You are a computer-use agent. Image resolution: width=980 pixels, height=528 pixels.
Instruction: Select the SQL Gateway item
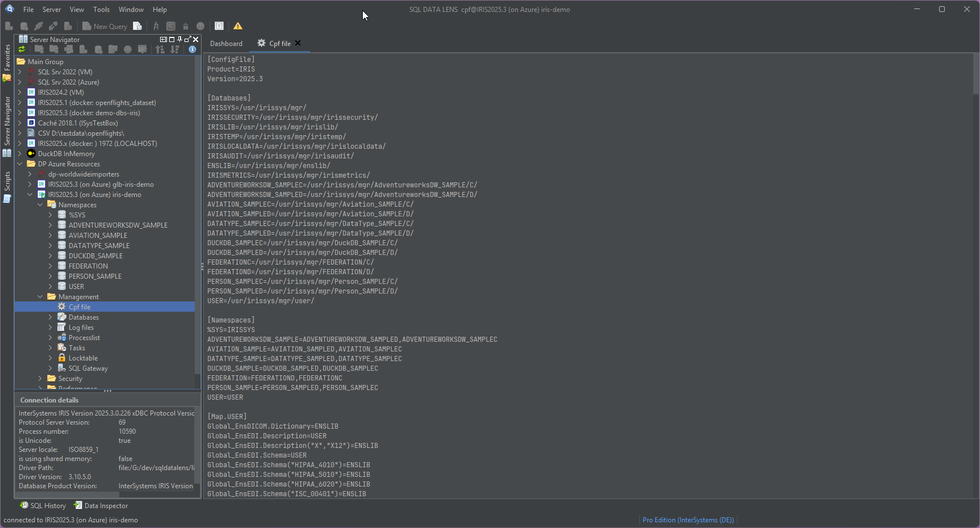(x=88, y=368)
